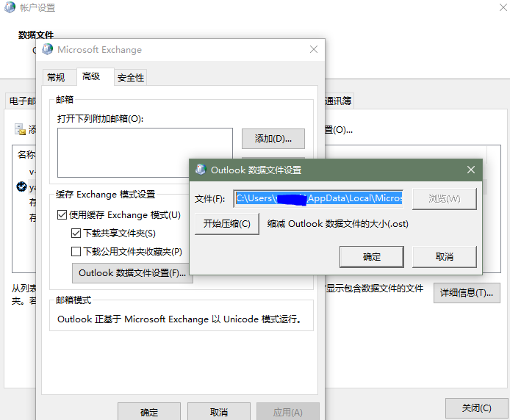Open the 安全性 tab
510x420 pixels.
point(130,77)
